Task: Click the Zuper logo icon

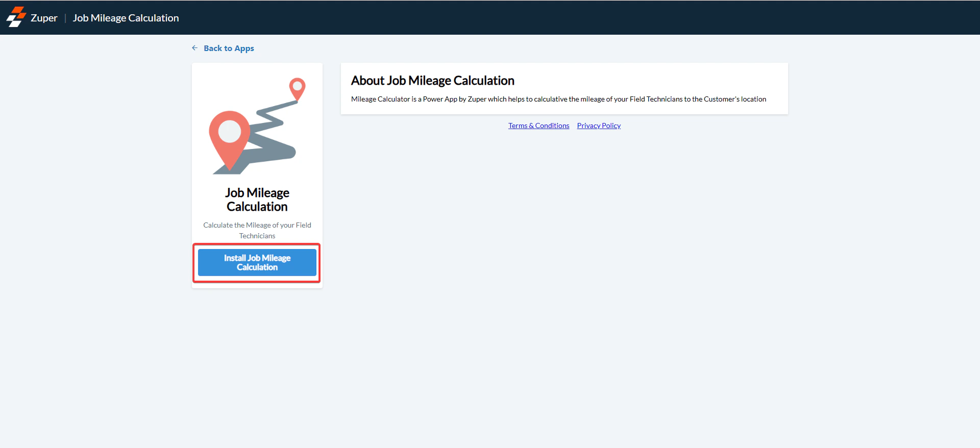Action: point(16,17)
